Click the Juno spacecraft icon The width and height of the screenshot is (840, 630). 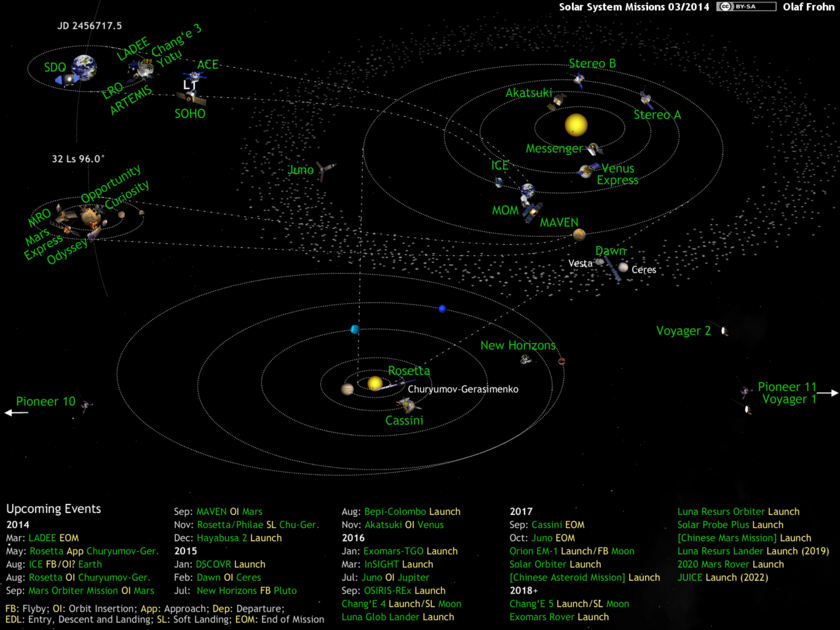[325, 171]
